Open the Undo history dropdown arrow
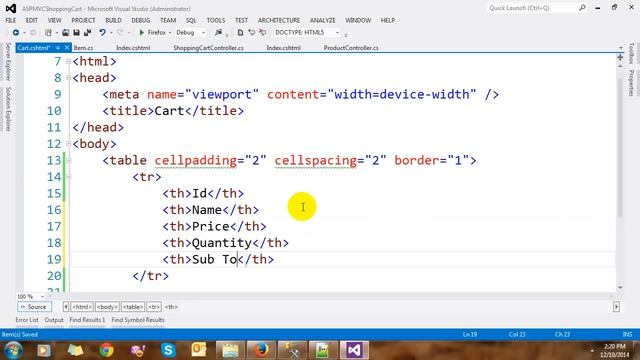Image resolution: width=640 pixels, height=360 pixels. (111, 33)
